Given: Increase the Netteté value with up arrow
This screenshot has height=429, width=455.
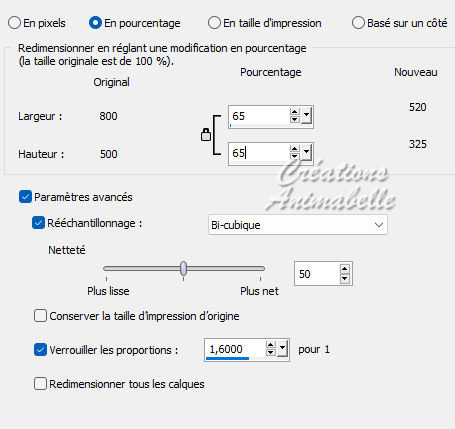Looking at the screenshot, I should pos(345,269).
